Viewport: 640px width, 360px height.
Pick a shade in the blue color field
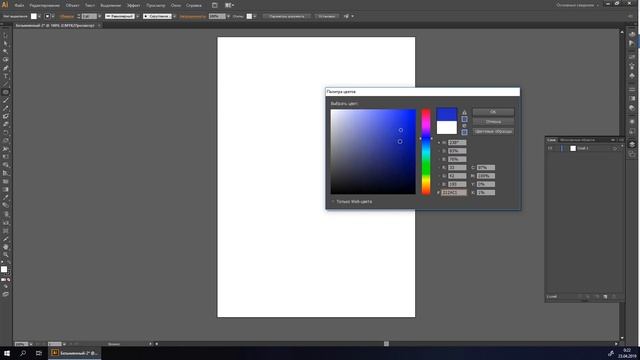[373, 151]
